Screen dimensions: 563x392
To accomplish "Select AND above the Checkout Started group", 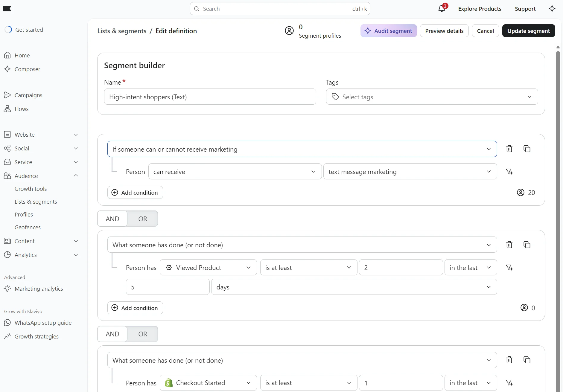I will click(x=112, y=334).
